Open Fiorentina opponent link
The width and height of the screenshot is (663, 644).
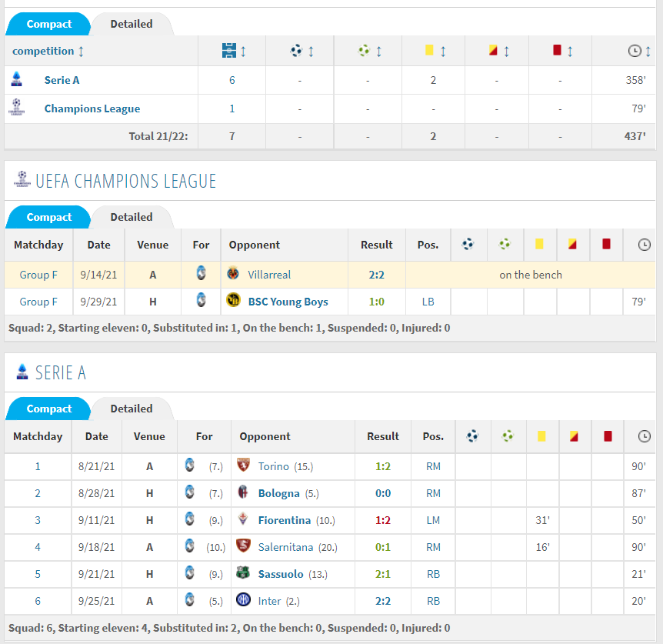coord(284,521)
